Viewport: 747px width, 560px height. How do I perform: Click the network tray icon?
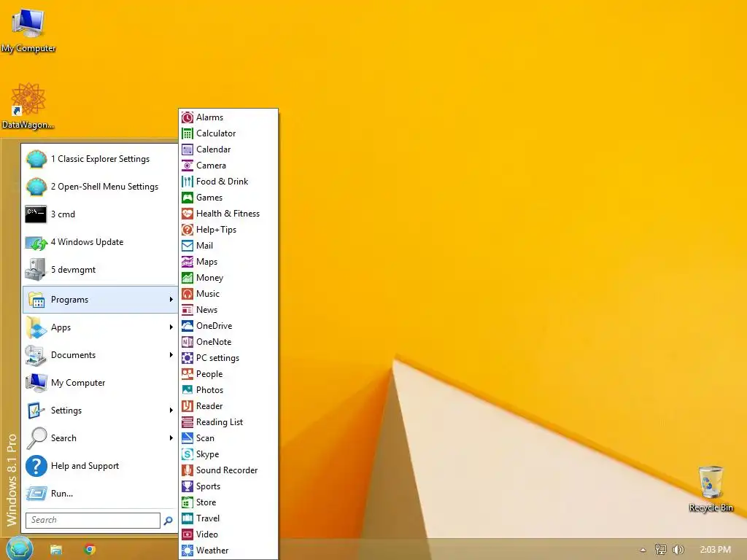[x=660, y=550]
